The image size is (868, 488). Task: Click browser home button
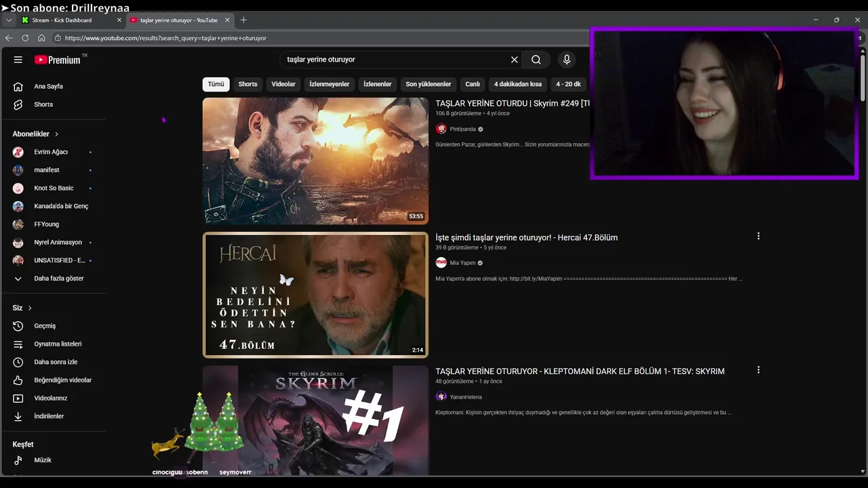click(x=41, y=38)
